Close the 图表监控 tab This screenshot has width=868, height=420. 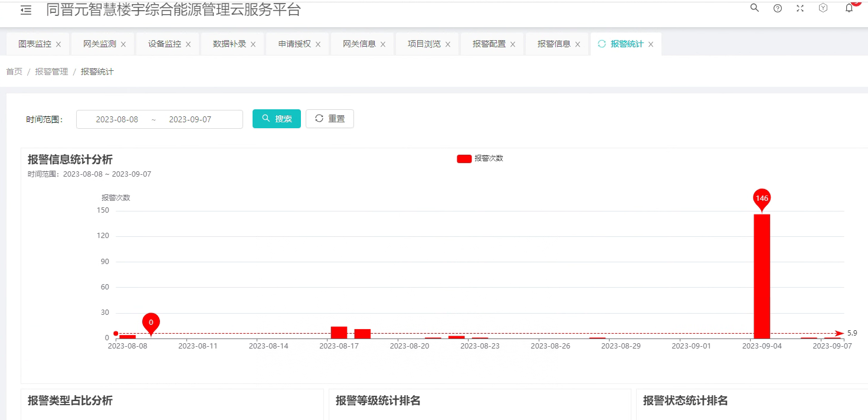[58, 44]
